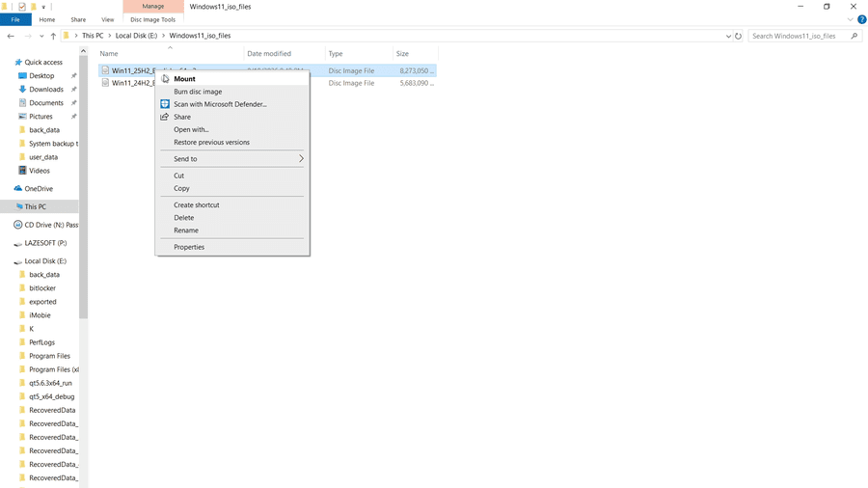
Task: Open CD Drive (N:) in sidebar
Action: 51,225
